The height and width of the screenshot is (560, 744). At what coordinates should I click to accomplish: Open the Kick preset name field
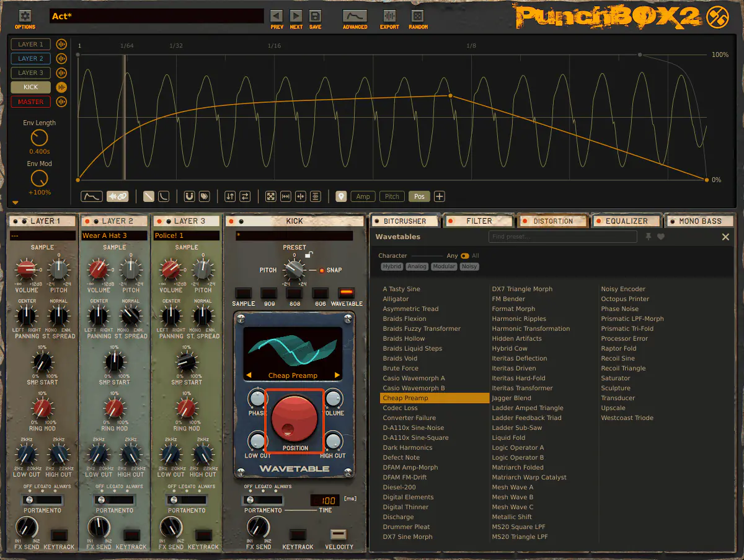[x=294, y=236]
